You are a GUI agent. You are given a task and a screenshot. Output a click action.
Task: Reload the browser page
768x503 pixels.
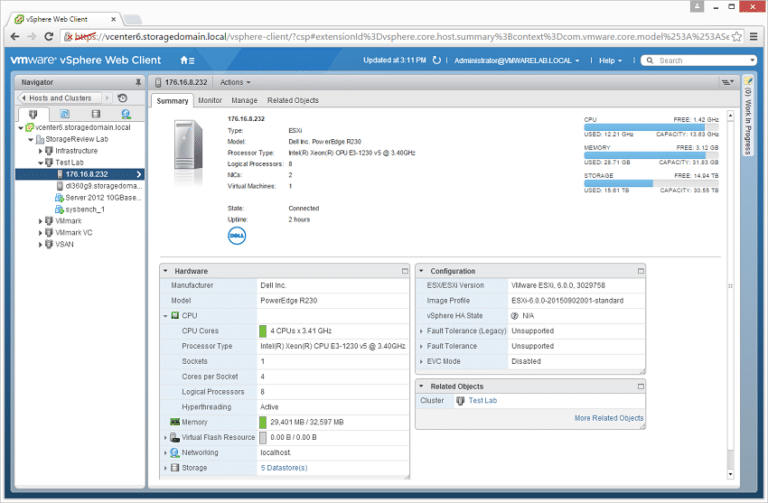coord(48,36)
